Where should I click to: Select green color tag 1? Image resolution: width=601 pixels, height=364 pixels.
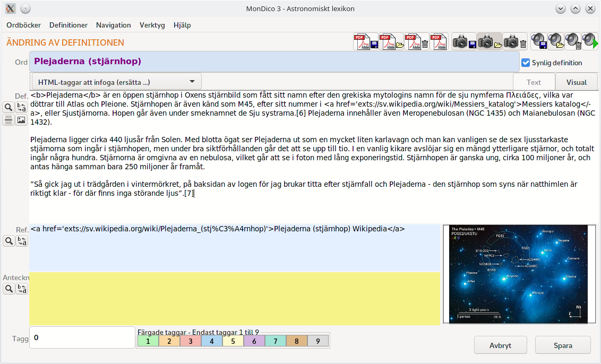click(148, 341)
